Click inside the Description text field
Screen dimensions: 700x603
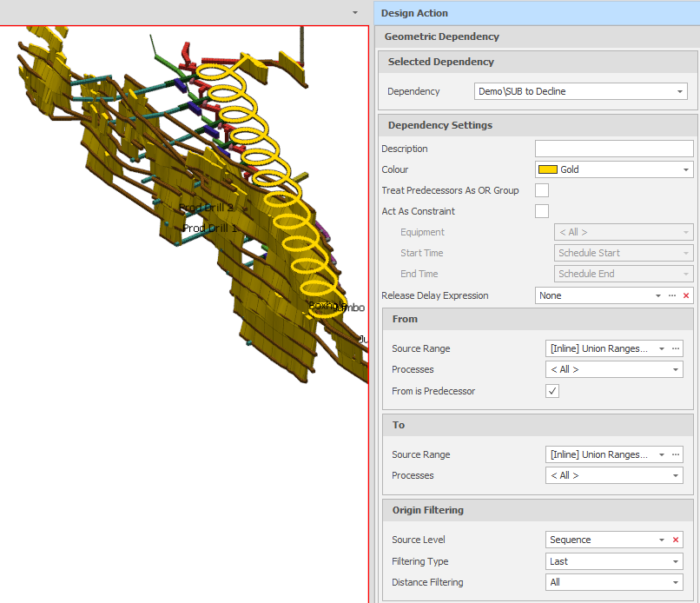pyautogui.click(x=613, y=149)
